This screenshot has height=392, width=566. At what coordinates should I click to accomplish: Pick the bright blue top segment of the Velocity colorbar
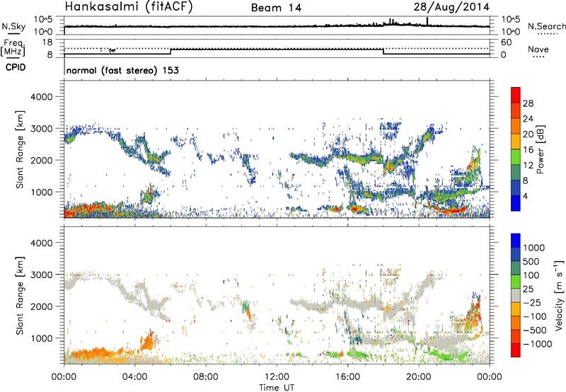click(x=516, y=241)
